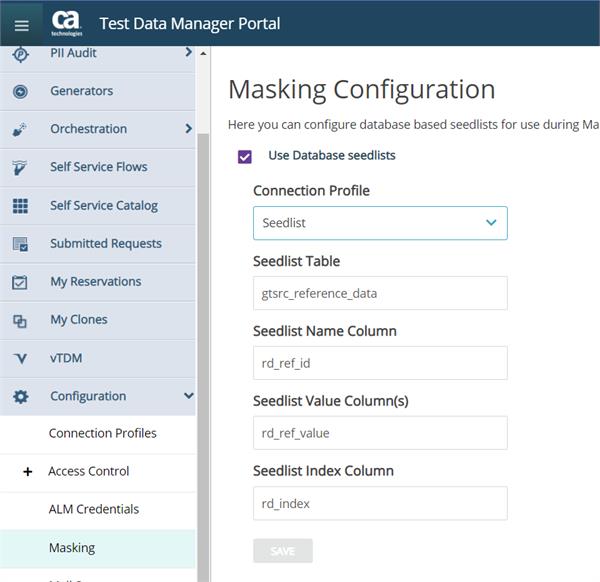Click the 'Here you can configure' description text
Screen dimensions: 600x582
point(413,125)
